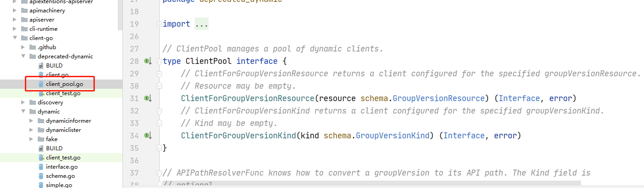Open the client.go file
The image size is (644, 188).
tap(57, 75)
